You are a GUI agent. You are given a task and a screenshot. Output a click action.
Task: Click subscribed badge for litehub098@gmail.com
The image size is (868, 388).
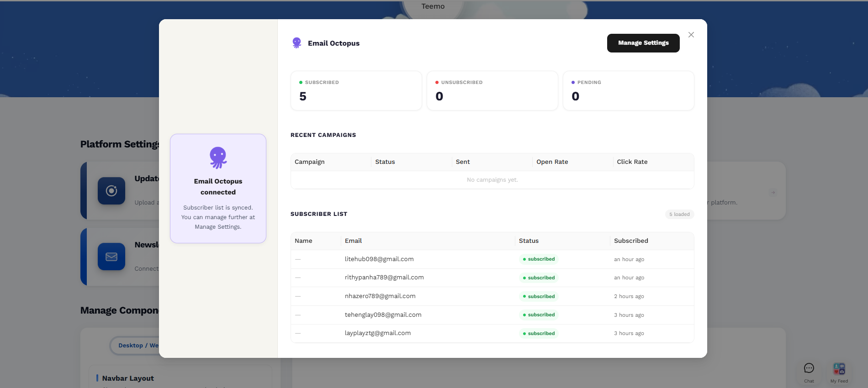(x=539, y=259)
